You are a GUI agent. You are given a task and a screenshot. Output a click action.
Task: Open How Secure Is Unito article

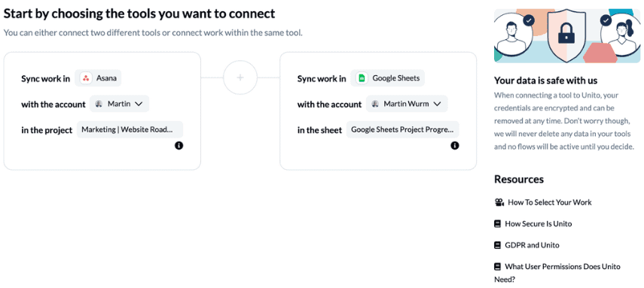click(x=538, y=223)
